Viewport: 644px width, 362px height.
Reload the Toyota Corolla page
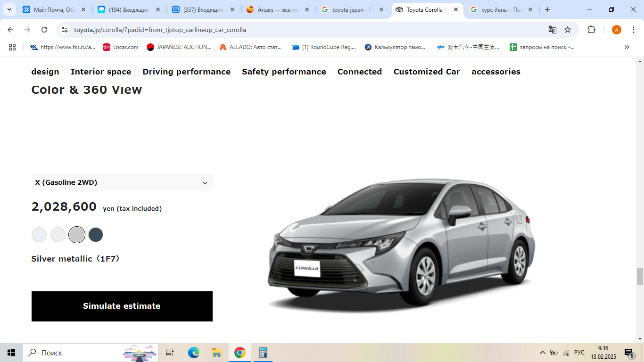pyautogui.click(x=44, y=30)
